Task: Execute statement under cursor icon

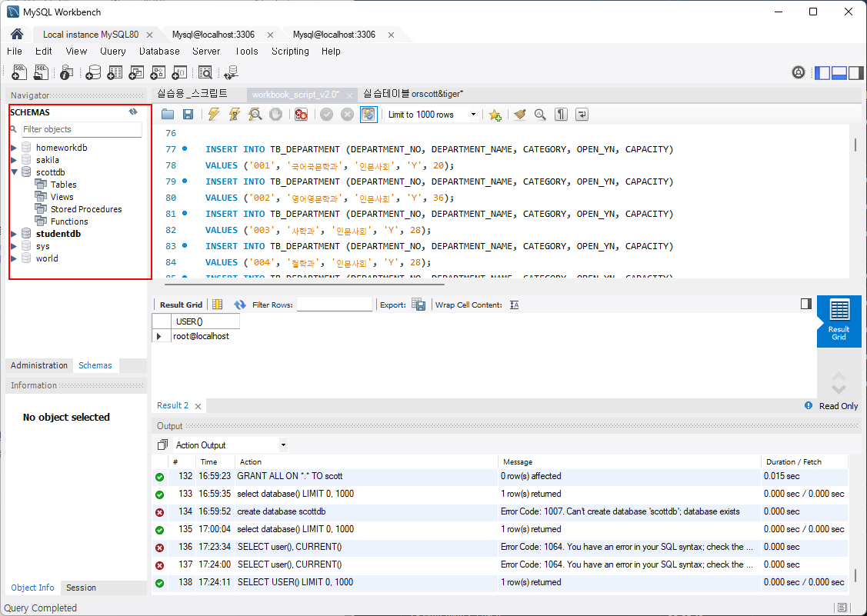Action: (x=235, y=115)
